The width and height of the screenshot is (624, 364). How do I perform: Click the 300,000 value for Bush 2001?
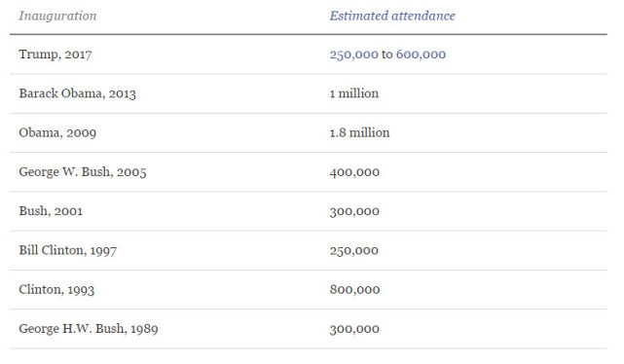tap(354, 211)
